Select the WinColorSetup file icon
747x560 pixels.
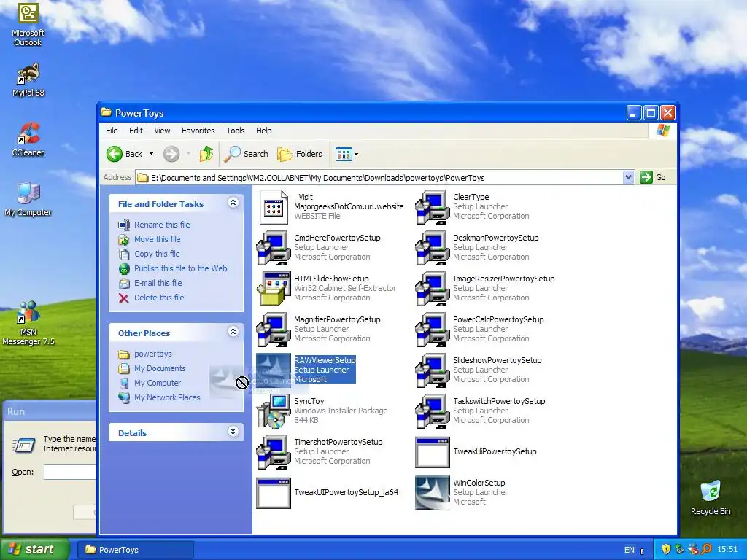click(x=433, y=493)
